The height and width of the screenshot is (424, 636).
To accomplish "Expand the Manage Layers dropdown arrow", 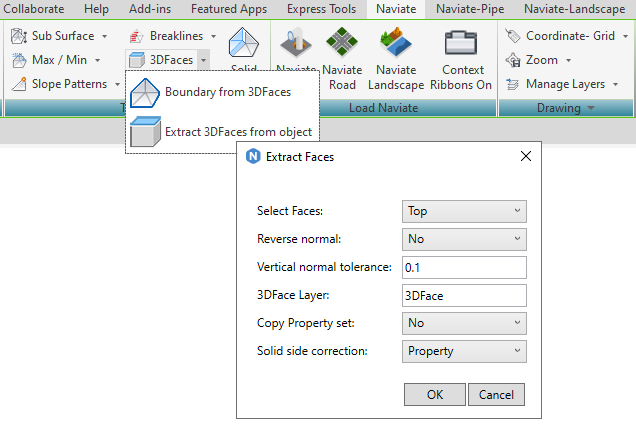I will tap(615, 84).
